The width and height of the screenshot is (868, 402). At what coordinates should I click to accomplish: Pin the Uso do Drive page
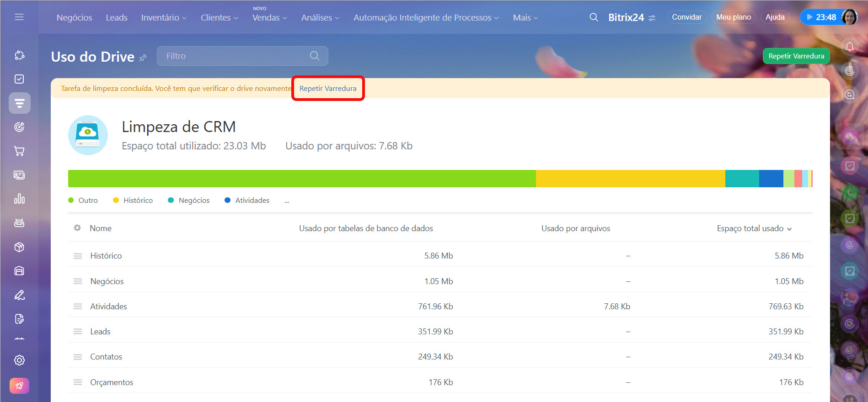[143, 58]
